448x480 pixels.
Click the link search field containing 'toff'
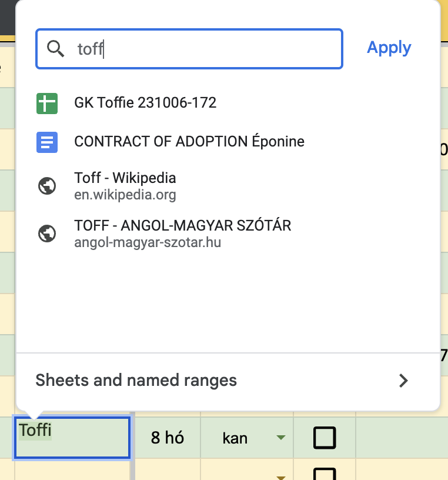tap(189, 49)
